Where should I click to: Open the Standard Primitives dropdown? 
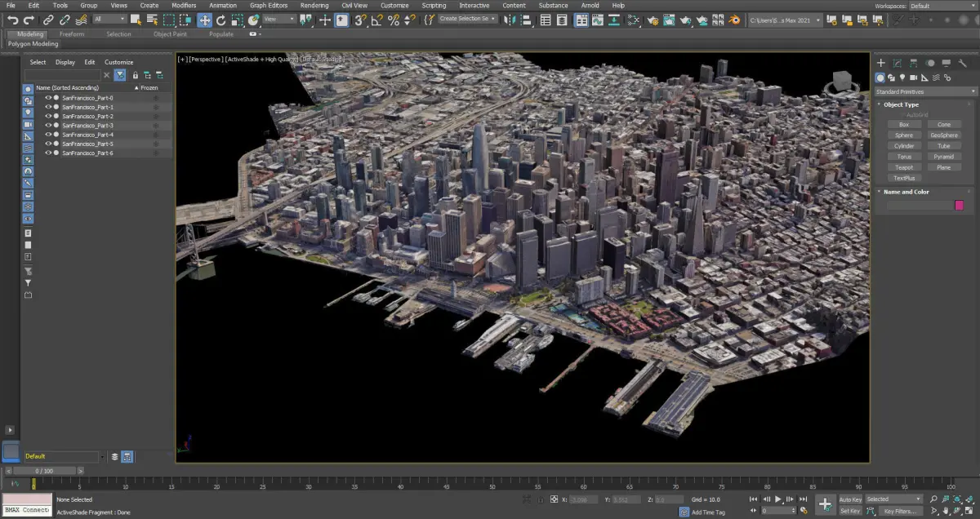point(925,91)
